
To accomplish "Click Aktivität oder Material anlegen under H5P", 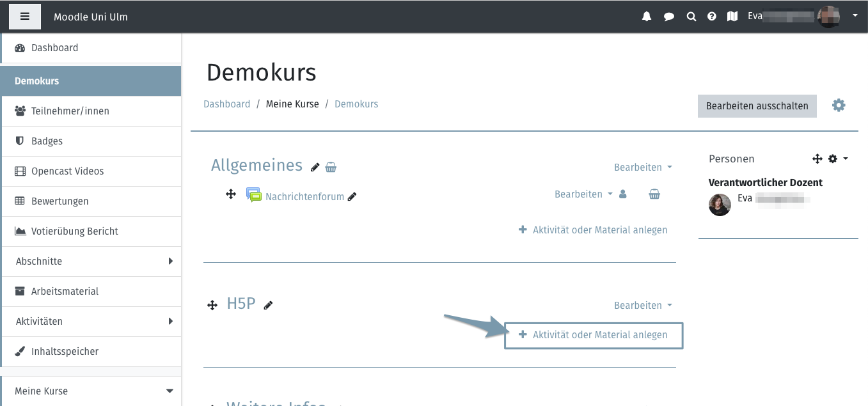I will tap(594, 335).
